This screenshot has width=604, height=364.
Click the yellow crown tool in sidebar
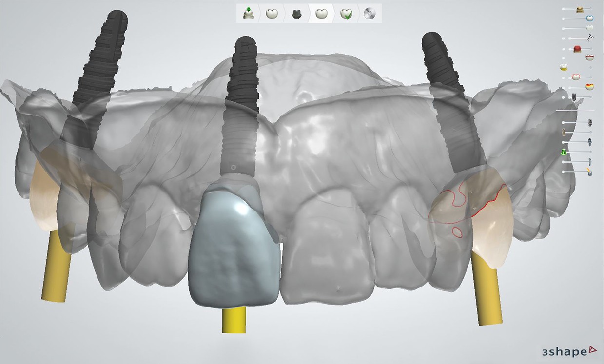point(564,67)
